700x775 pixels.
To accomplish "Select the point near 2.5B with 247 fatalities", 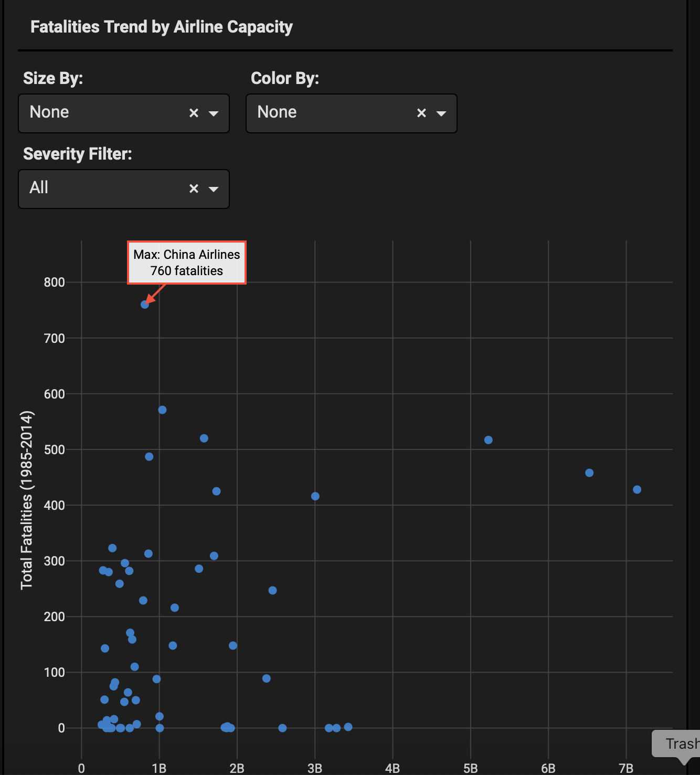I will click(x=272, y=591).
